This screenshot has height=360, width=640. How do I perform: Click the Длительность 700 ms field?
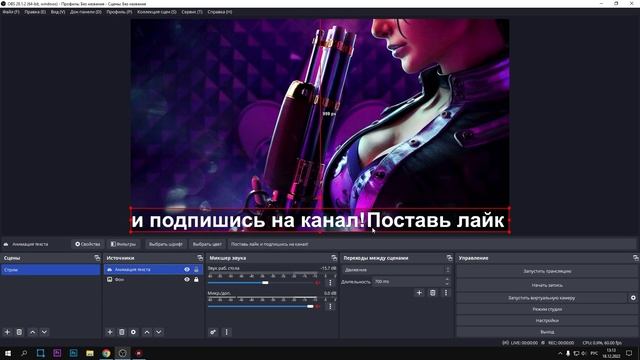[408, 282]
